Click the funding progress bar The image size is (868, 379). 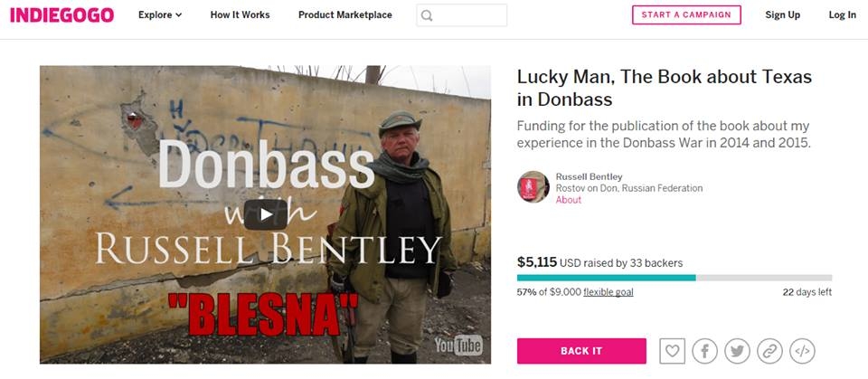[674, 278]
